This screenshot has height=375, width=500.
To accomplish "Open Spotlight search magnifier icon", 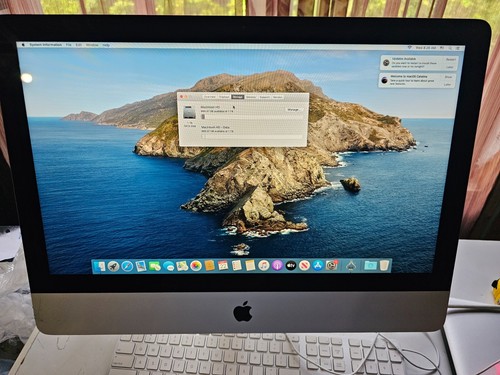I will point(450,48).
